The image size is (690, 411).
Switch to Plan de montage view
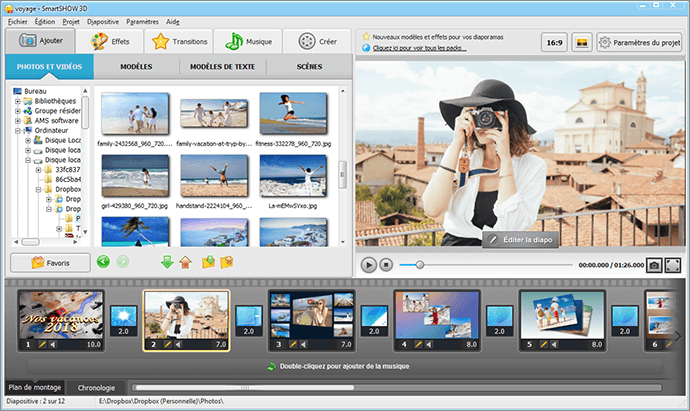(x=35, y=387)
